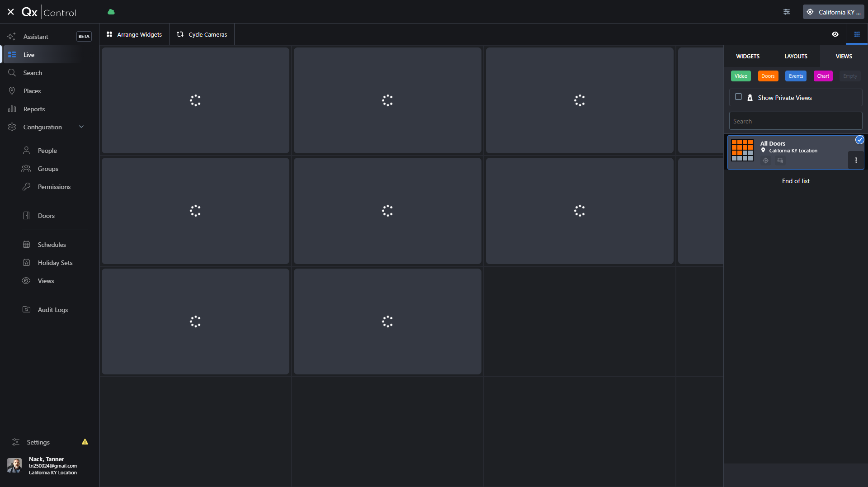Switch to the Widgets tab

point(748,57)
